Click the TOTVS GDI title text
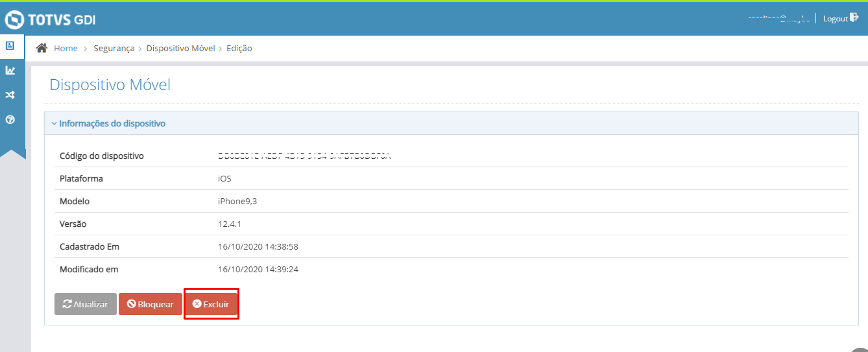This screenshot has width=868, height=352. [62, 19]
